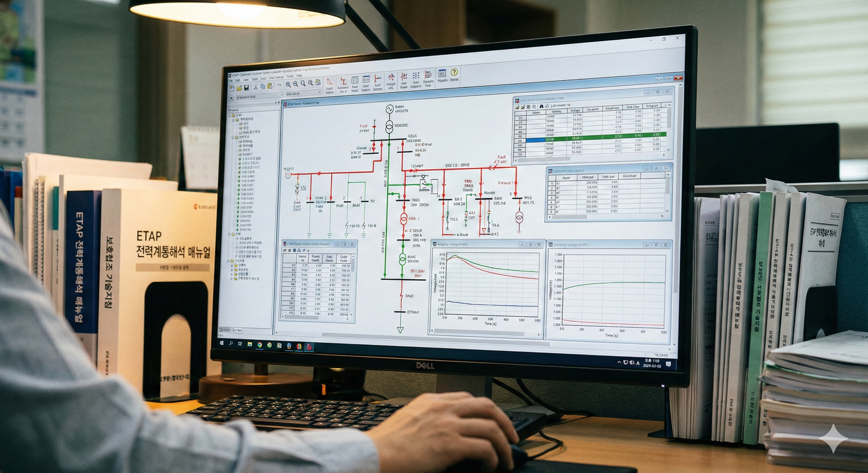Open a project with the yellow folder icon
Viewport: 868px width, 473px height.
pos(239,88)
